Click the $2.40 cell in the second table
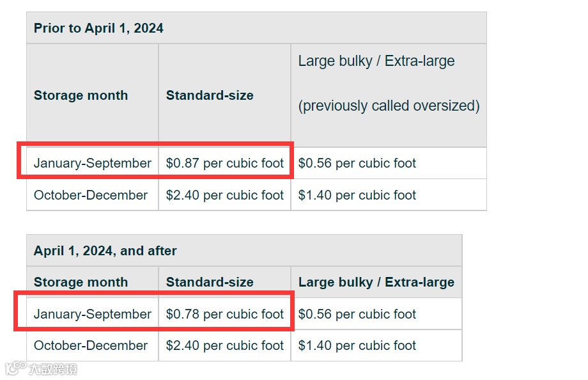The height and width of the screenshot is (380, 588). tap(224, 345)
